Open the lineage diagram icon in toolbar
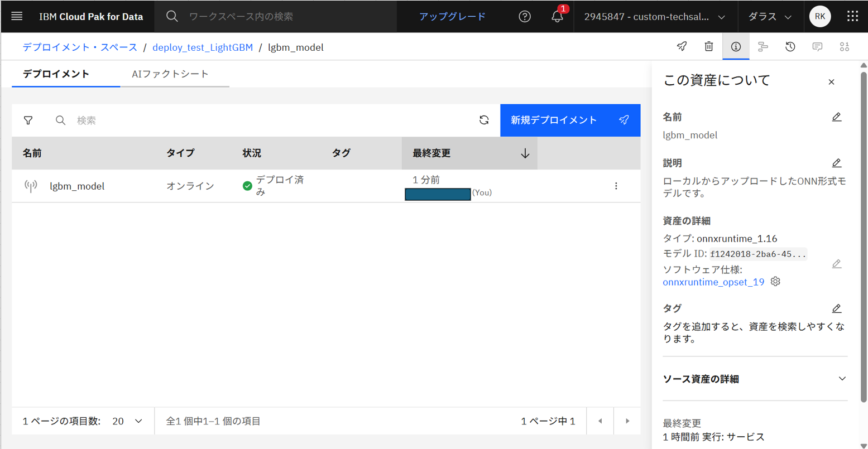 click(x=763, y=47)
